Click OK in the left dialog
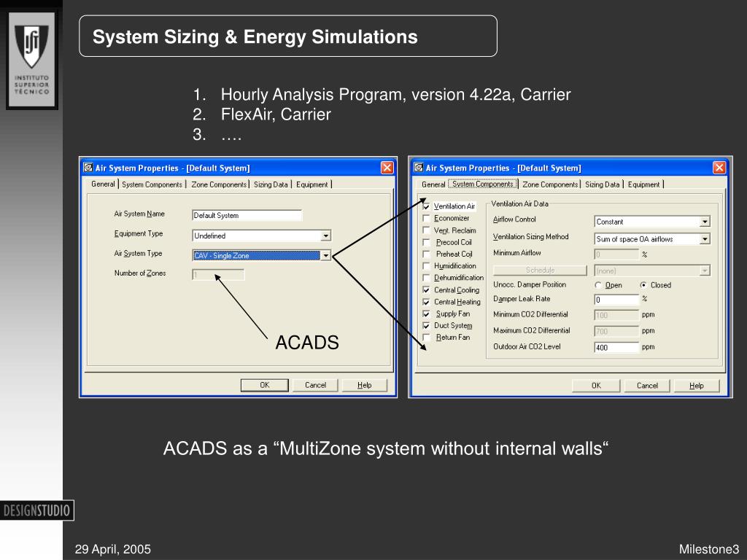The height and width of the screenshot is (560, 747). pos(264,385)
